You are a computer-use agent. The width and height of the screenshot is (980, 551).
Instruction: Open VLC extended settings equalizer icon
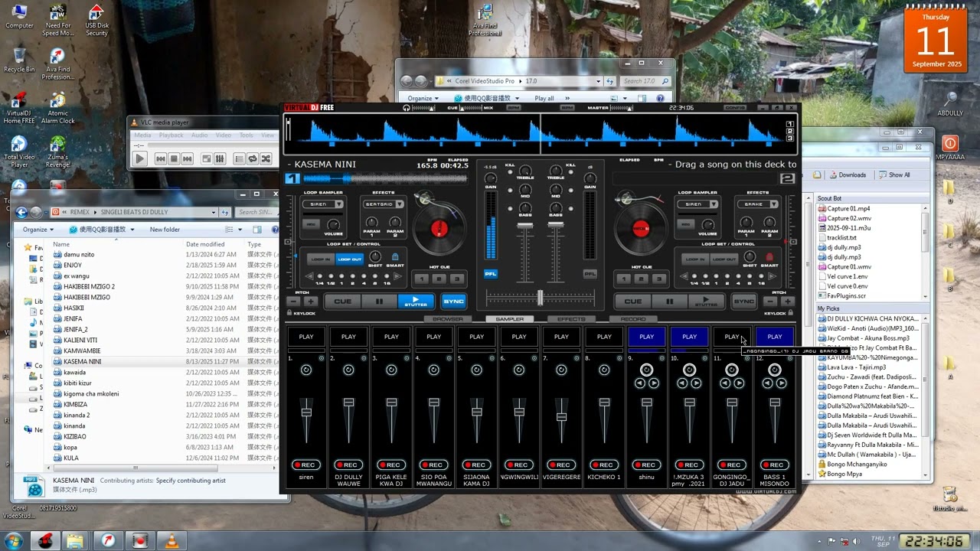pos(220,158)
